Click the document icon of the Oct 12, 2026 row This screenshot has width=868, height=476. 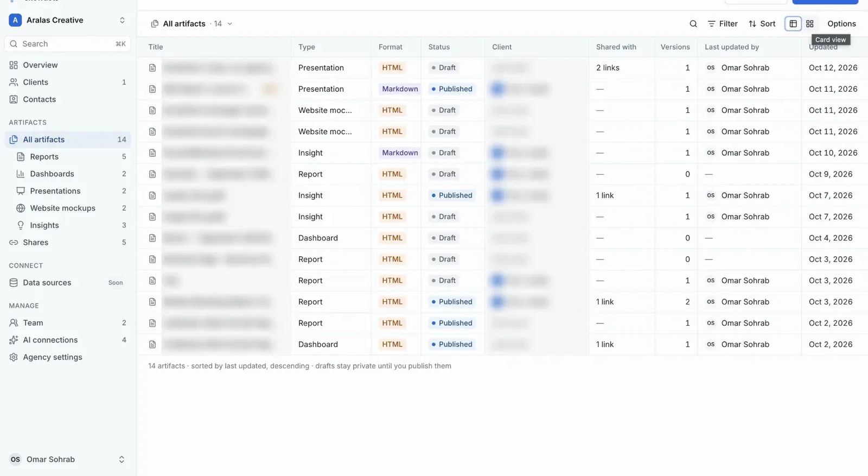[x=152, y=68]
